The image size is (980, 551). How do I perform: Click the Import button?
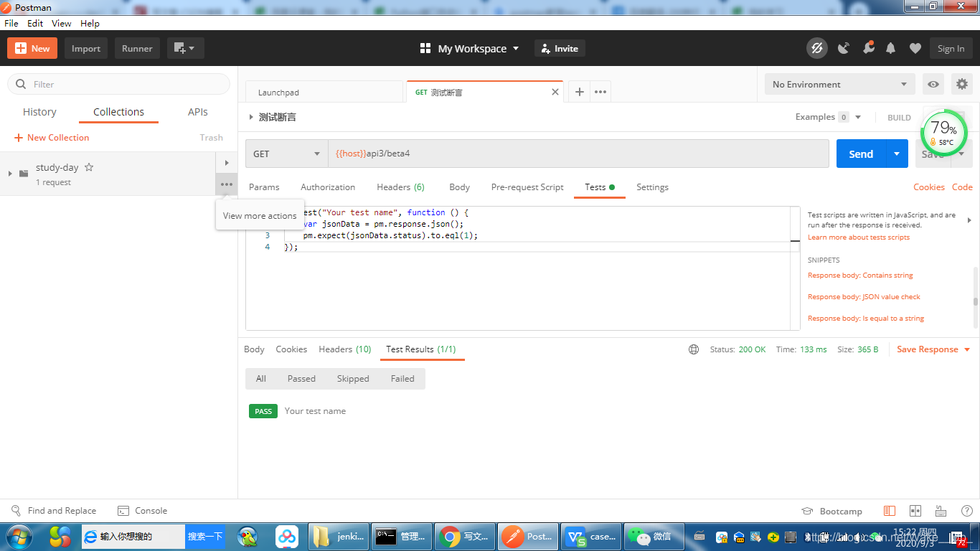pos(86,48)
